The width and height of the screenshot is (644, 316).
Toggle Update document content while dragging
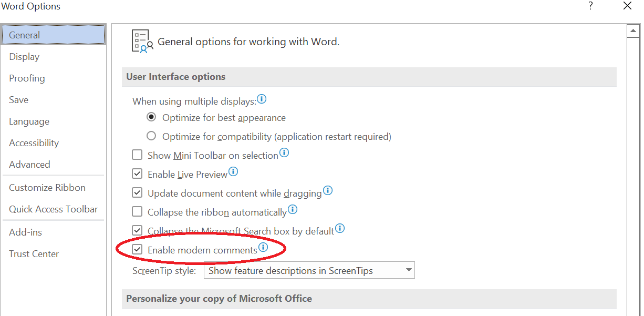pyautogui.click(x=137, y=193)
